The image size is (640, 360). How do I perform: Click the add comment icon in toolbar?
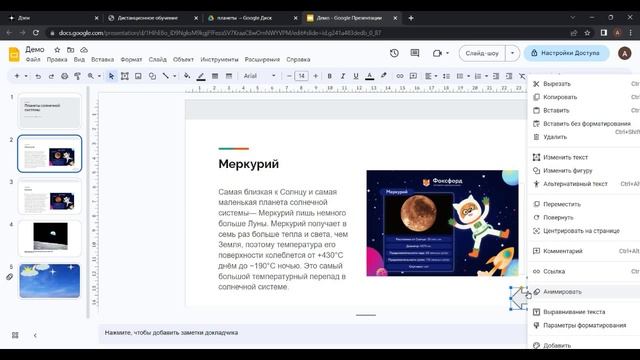click(413, 76)
